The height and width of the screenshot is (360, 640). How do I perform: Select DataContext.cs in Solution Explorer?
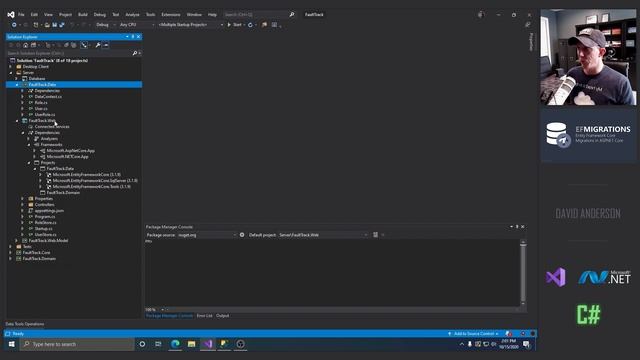pyautogui.click(x=48, y=97)
